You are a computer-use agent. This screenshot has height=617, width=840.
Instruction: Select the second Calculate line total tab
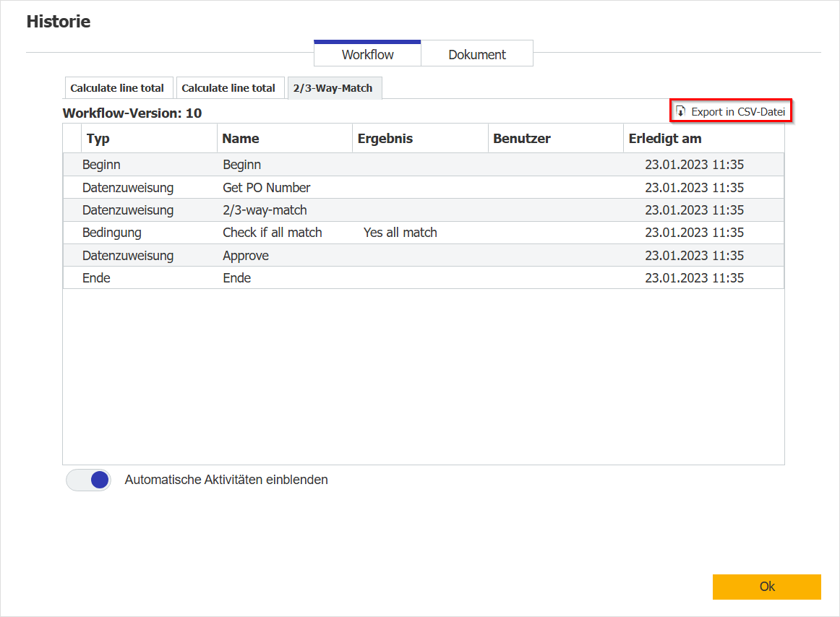230,87
